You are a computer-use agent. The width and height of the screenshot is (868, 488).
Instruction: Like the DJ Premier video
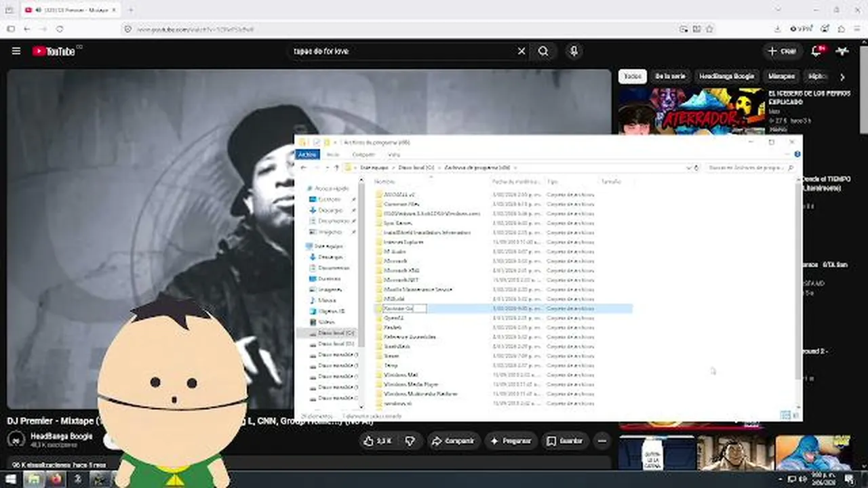[x=377, y=441]
